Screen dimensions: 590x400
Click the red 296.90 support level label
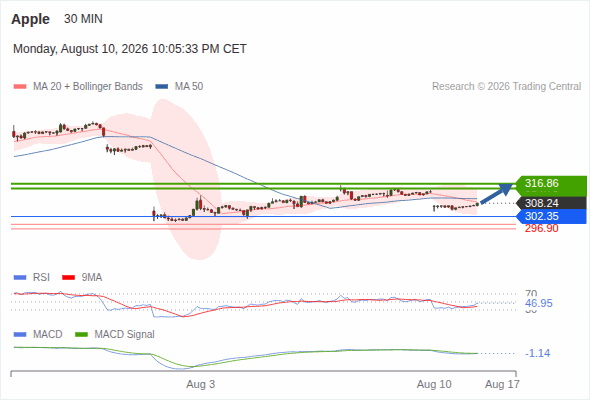tap(541, 228)
